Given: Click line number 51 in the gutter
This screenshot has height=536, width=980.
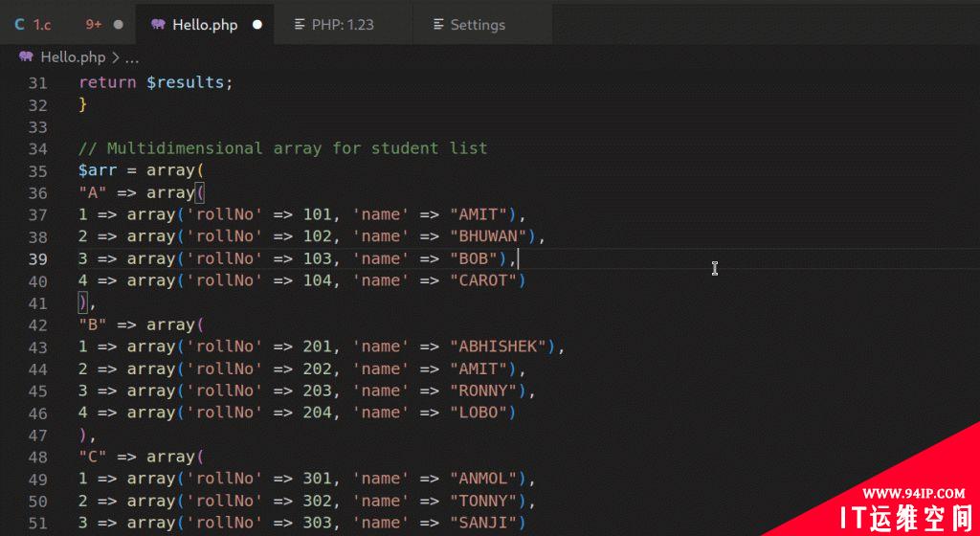Looking at the screenshot, I should pyautogui.click(x=37, y=523).
